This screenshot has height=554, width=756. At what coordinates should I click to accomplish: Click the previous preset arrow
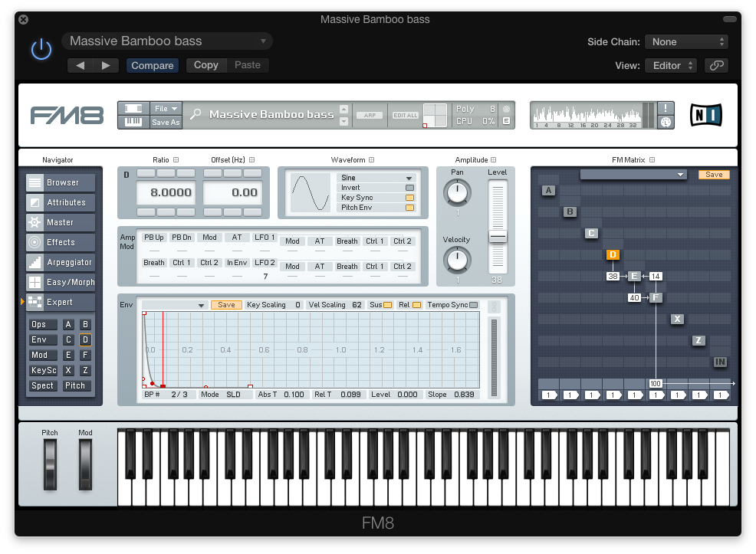tap(80, 65)
